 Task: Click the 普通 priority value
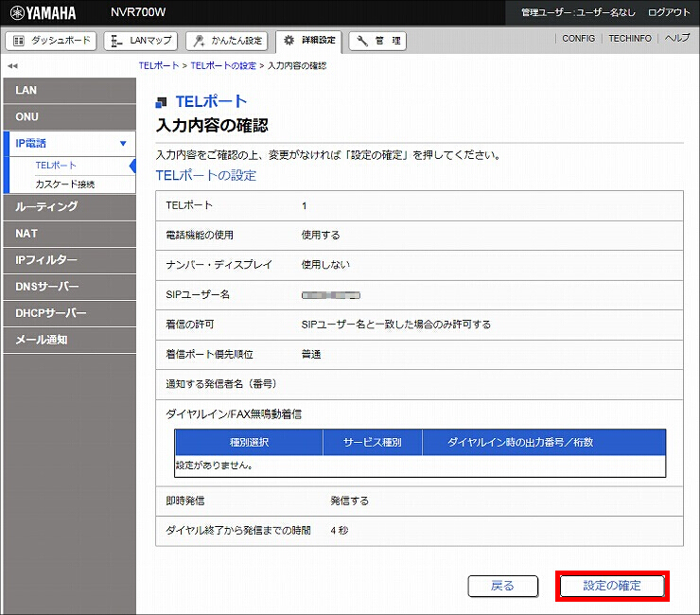coord(311,355)
